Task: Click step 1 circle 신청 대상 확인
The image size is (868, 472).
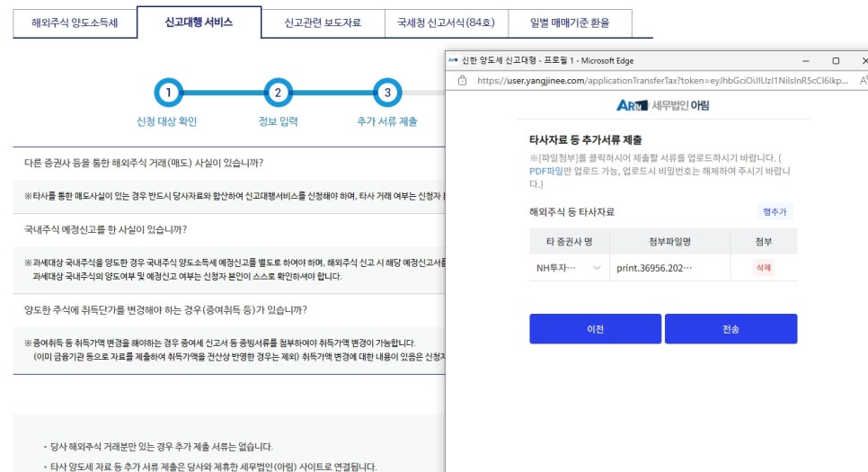Action: click(168, 93)
